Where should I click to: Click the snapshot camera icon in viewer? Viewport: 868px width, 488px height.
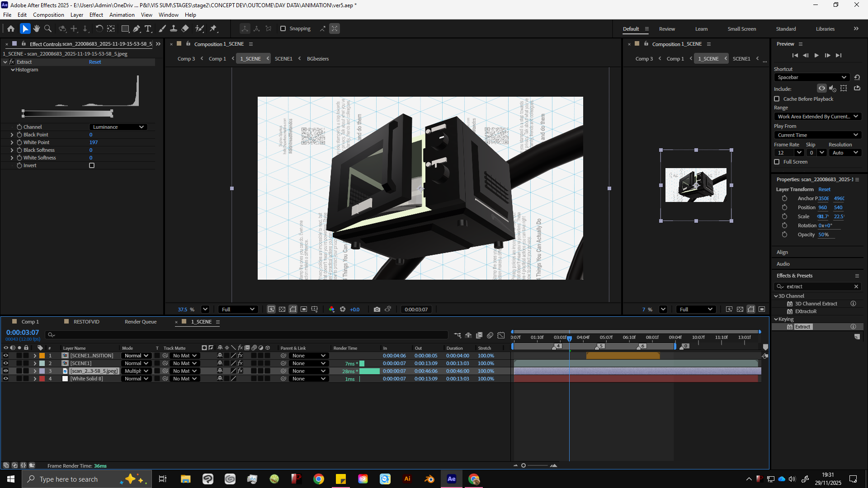(x=377, y=310)
